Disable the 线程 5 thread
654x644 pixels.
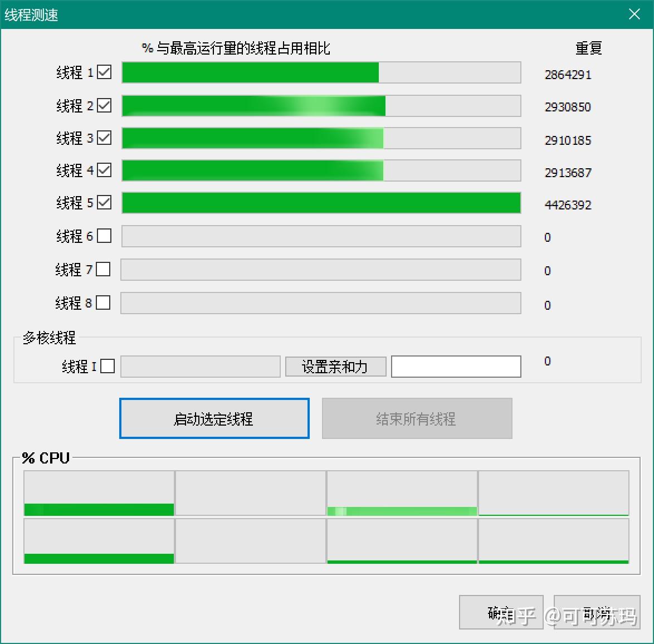[104, 203]
